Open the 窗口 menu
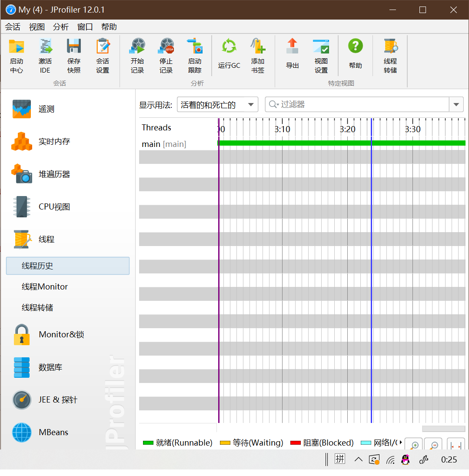 point(85,27)
